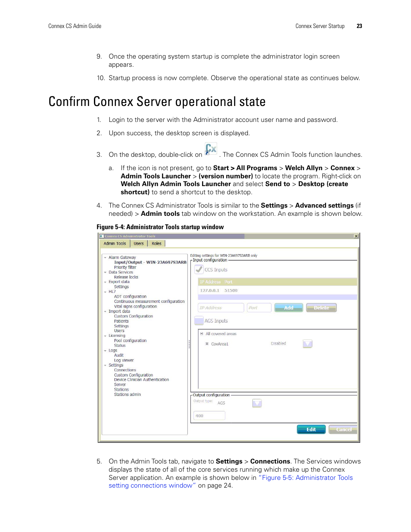The width and height of the screenshot is (411, 532).
Task: Click the Delete button
Action: [321, 308]
